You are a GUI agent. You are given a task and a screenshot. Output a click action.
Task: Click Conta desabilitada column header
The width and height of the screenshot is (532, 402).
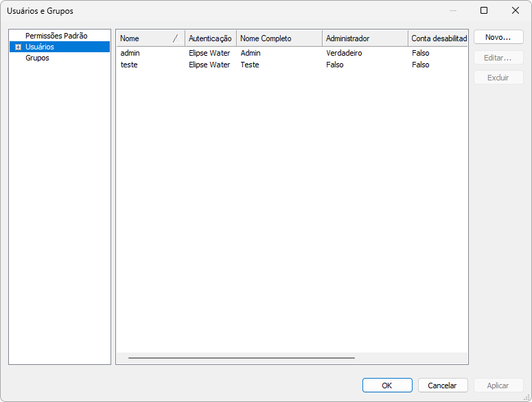(439, 38)
